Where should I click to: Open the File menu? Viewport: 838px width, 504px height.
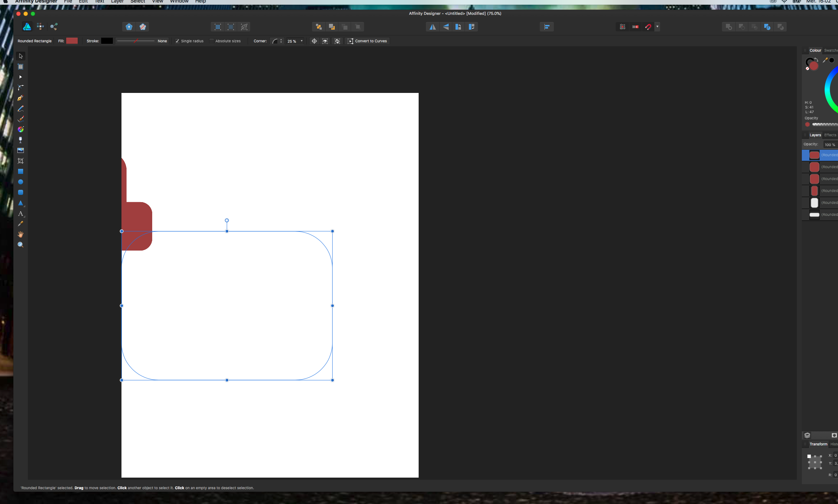68,1
